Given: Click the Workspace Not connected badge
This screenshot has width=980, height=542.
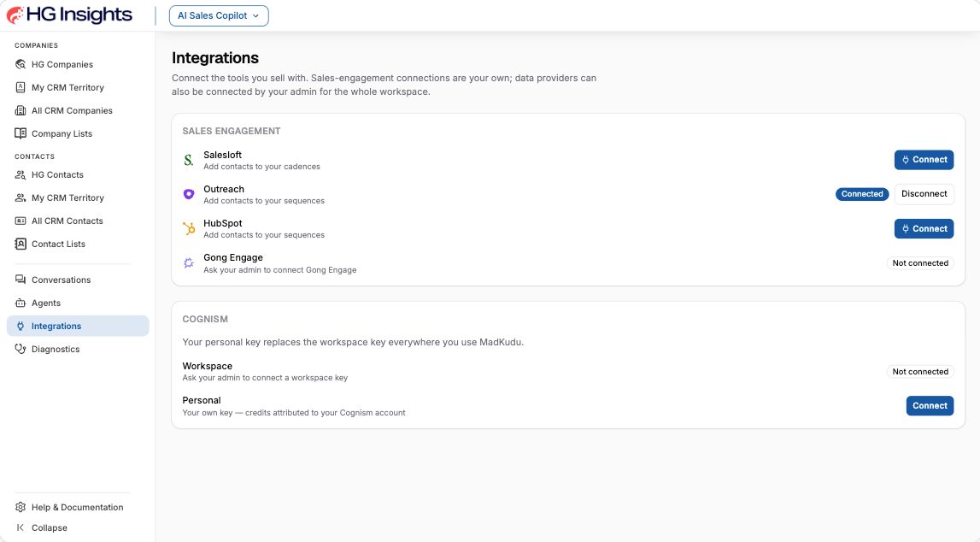Looking at the screenshot, I should point(920,371).
